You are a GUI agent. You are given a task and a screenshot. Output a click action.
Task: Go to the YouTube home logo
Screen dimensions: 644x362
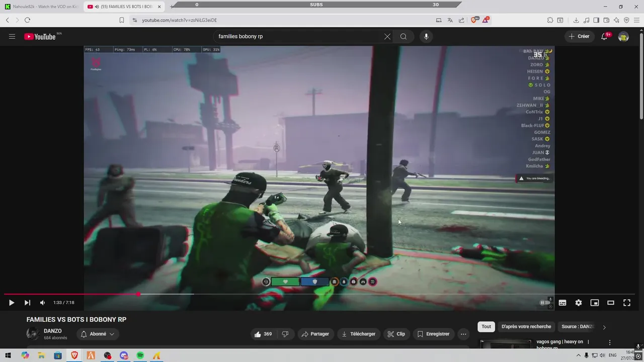[40, 36]
